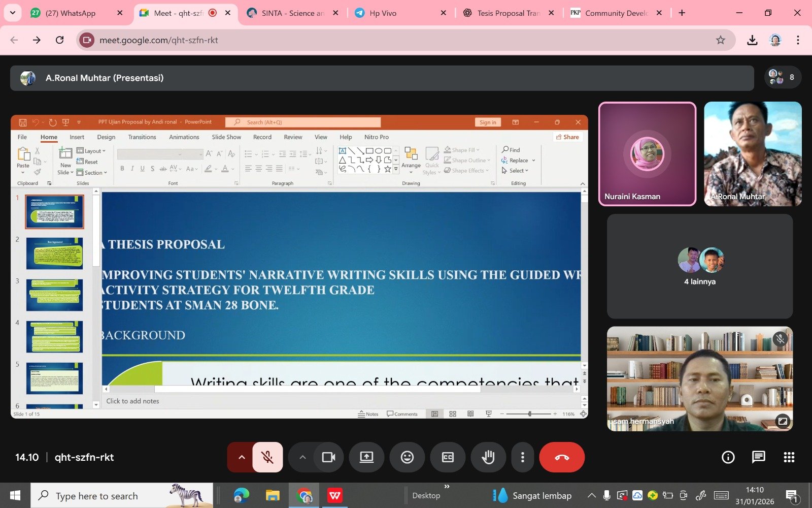
Task: Open the share screen (Present now) control
Action: pos(366,457)
